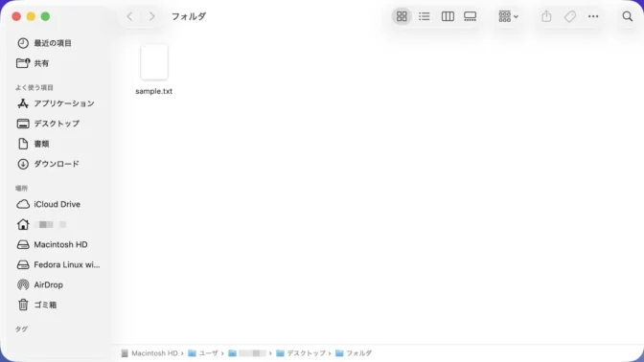Viewport: 644px width, 362px height.
Task: Switch to list view
Action: (425, 16)
